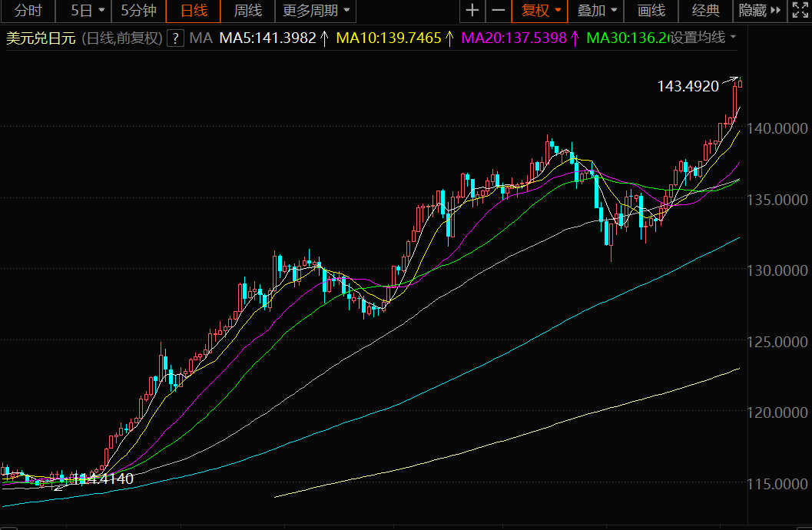
Task: Click the 画线 draw line button
Action: pos(651,10)
